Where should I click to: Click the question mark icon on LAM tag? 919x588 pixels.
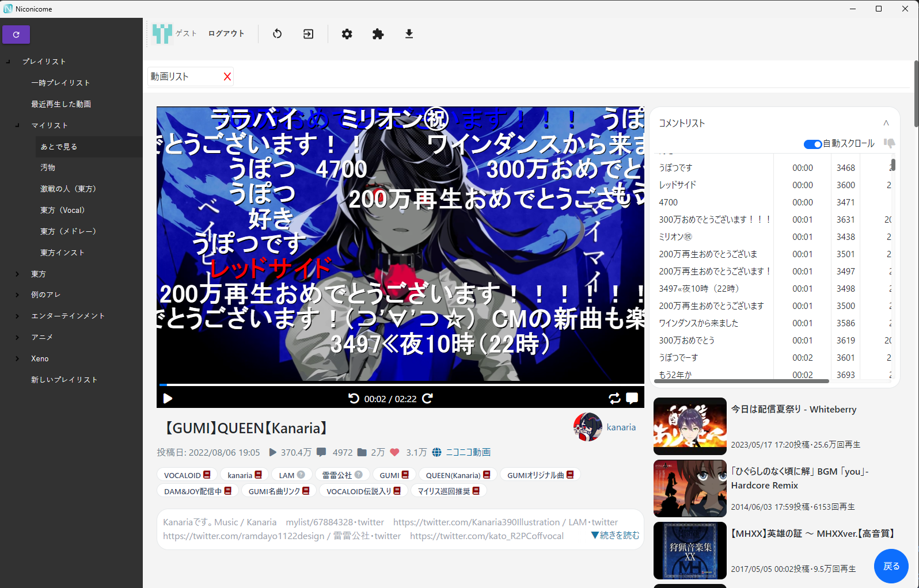301,475
